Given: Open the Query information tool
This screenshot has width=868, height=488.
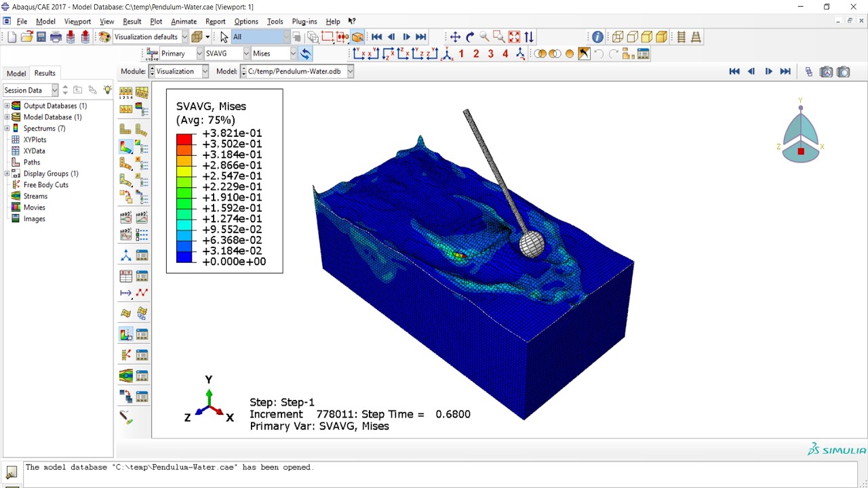Looking at the screenshot, I should 597,37.
